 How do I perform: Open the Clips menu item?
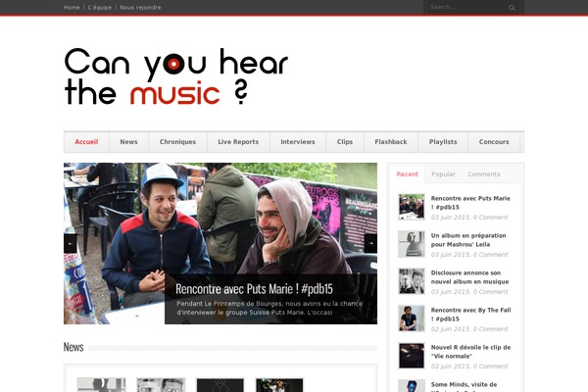click(x=345, y=142)
